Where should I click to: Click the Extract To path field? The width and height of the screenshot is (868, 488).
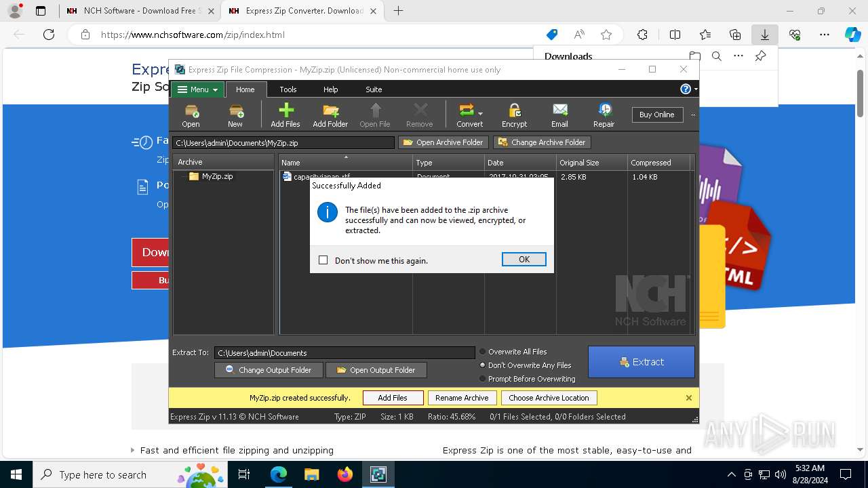(344, 353)
